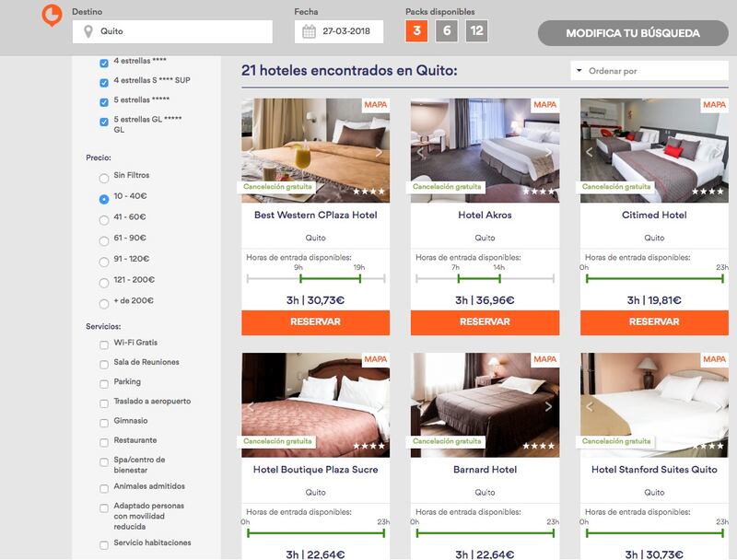Select the 91 - 120€ price range

[104, 262]
